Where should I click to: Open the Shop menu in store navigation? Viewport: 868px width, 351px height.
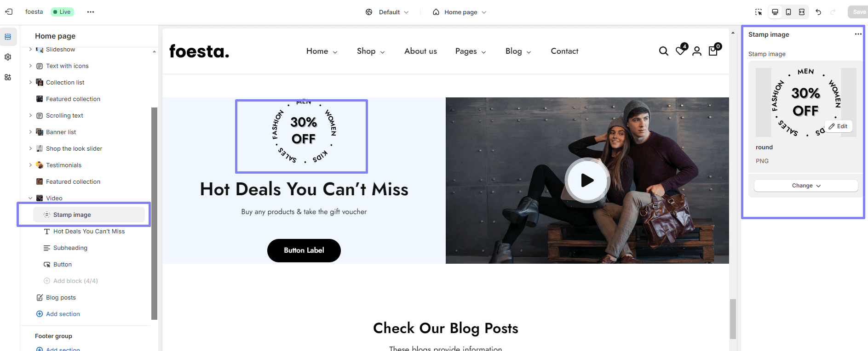point(371,51)
